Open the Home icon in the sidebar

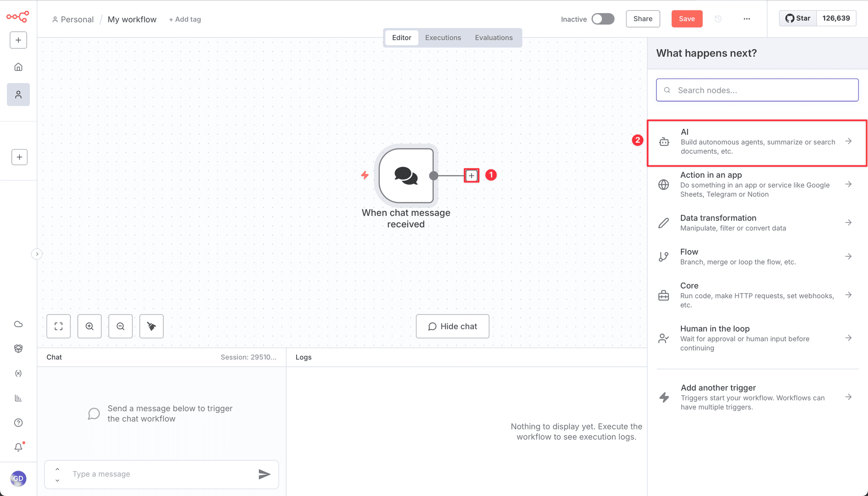tap(18, 66)
